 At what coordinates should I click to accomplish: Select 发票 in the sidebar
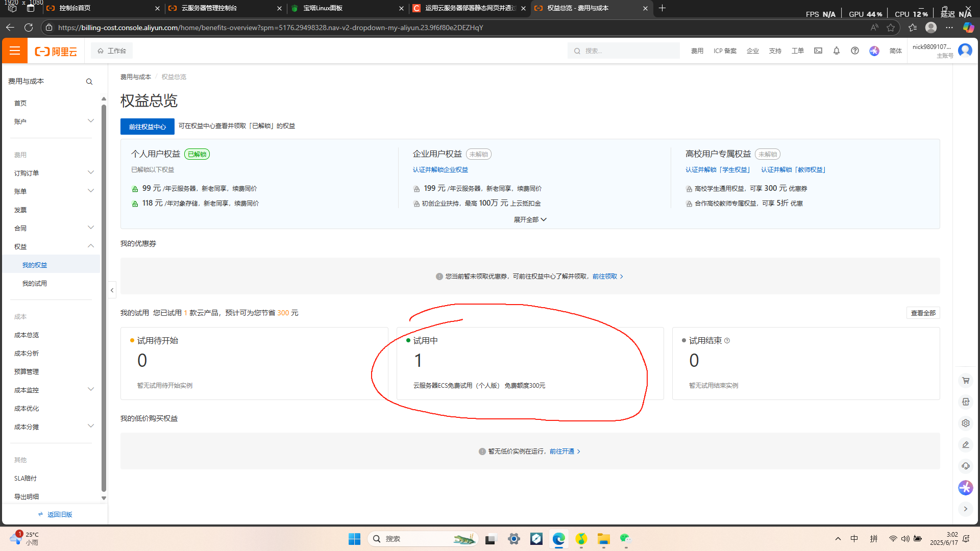[20, 210]
